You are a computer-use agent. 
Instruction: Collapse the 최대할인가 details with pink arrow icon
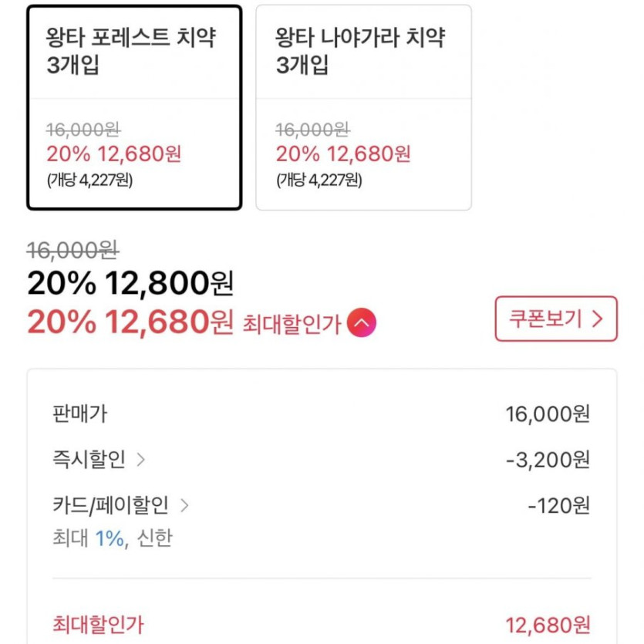click(362, 322)
